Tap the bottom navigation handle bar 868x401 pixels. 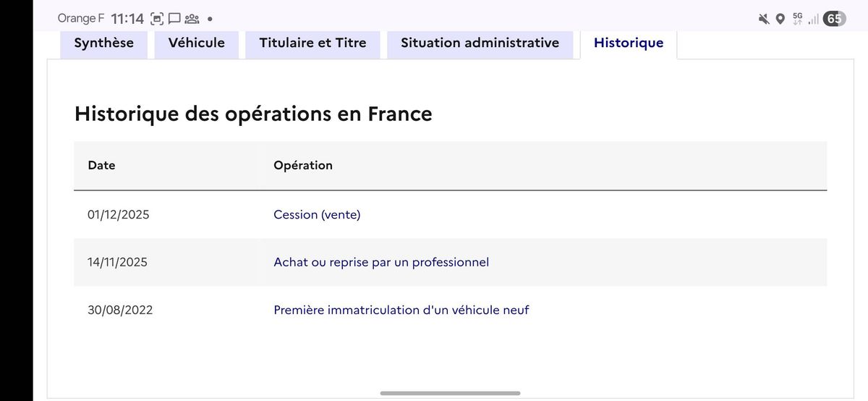click(x=450, y=393)
